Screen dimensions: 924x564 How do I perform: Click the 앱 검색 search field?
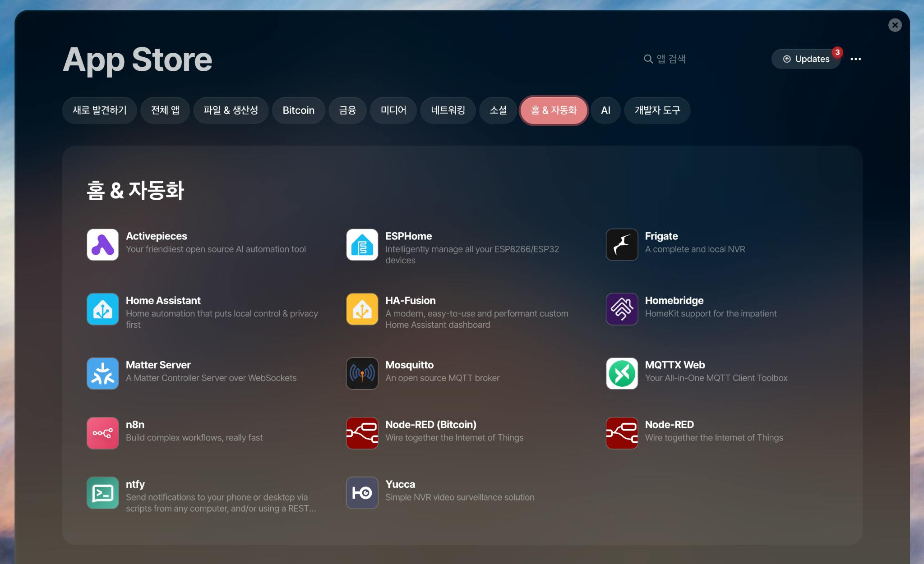click(671, 59)
